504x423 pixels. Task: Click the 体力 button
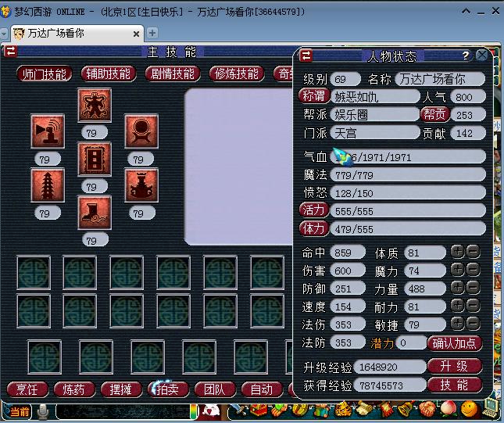click(x=313, y=228)
